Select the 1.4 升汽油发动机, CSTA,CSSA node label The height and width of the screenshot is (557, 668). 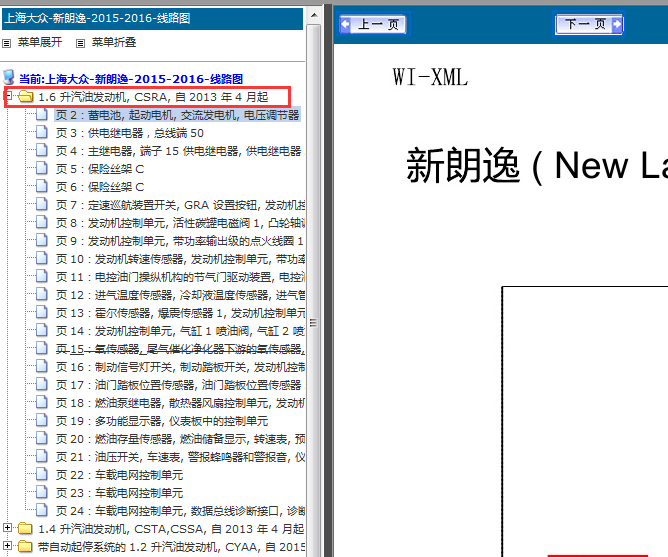click(171, 529)
